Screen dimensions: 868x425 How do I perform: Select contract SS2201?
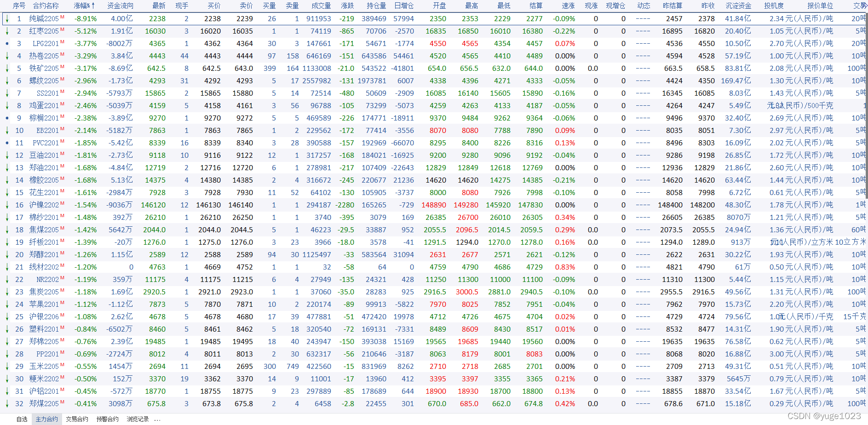[x=48, y=93]
